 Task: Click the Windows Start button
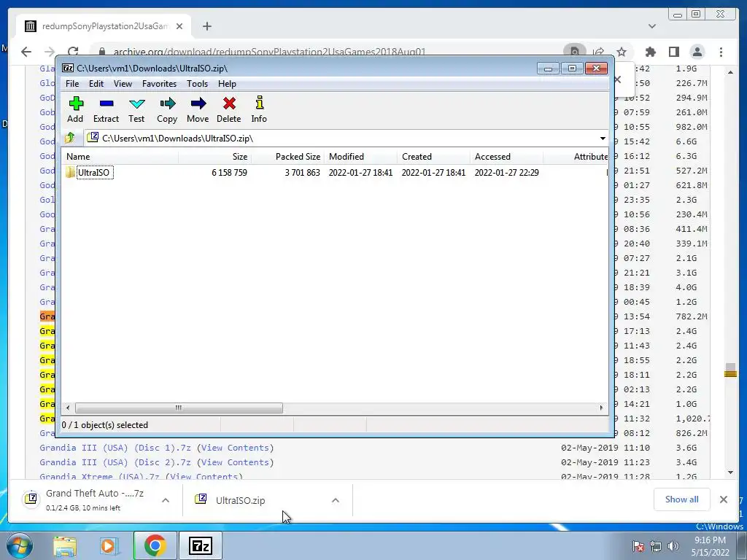[x=19, y=545]
